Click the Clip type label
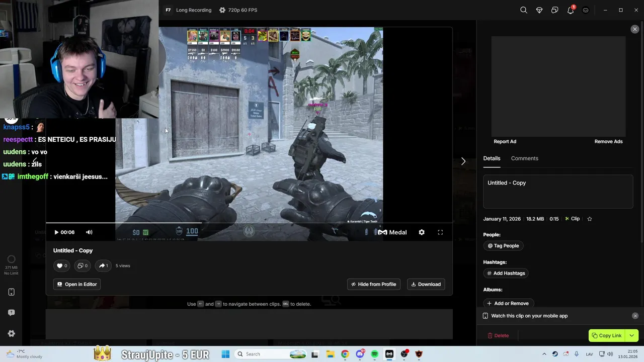 click(x=572, y=219)
